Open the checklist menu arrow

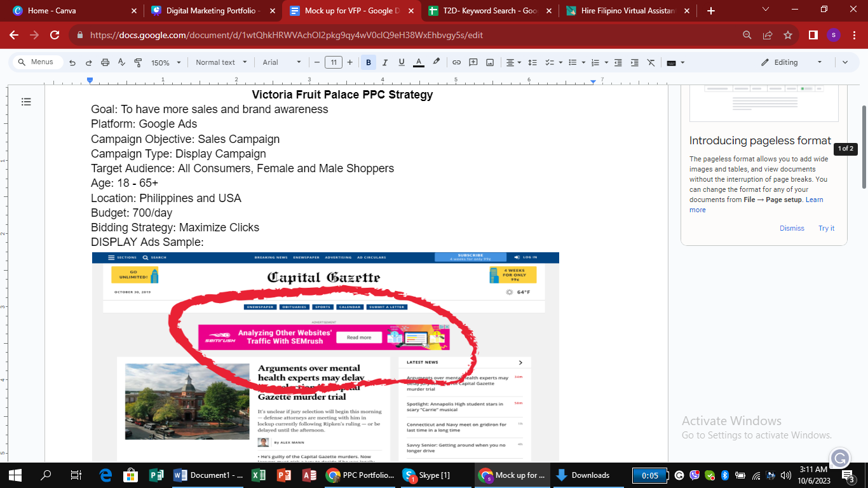560,62
